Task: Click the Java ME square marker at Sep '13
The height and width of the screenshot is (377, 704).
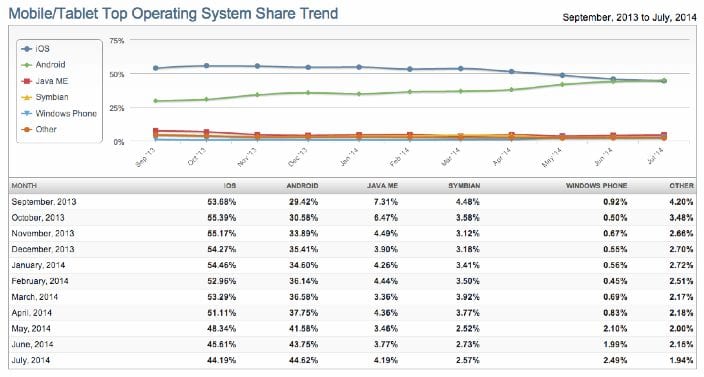Action: coord(156,131)
